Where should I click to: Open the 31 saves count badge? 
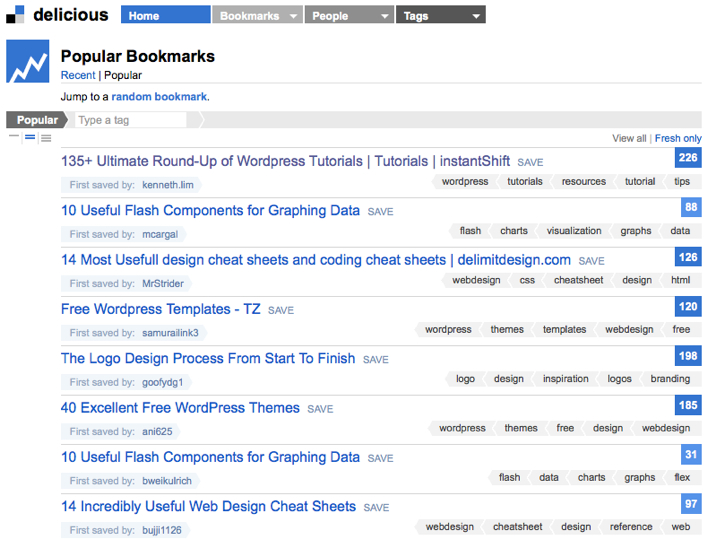691,454
